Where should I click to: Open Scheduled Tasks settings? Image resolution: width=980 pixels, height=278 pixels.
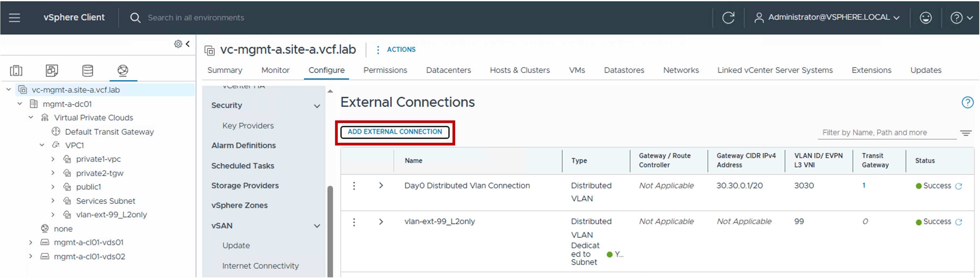click(x=243, y=166)
